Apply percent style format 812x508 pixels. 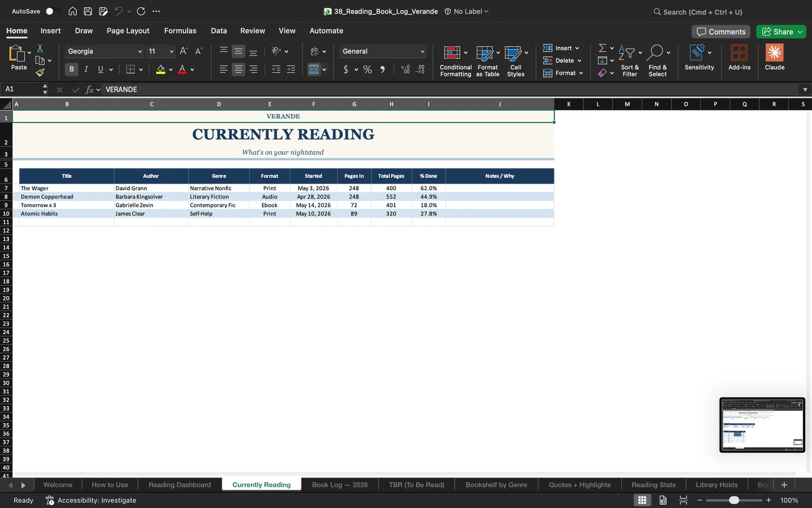(367, 70)
